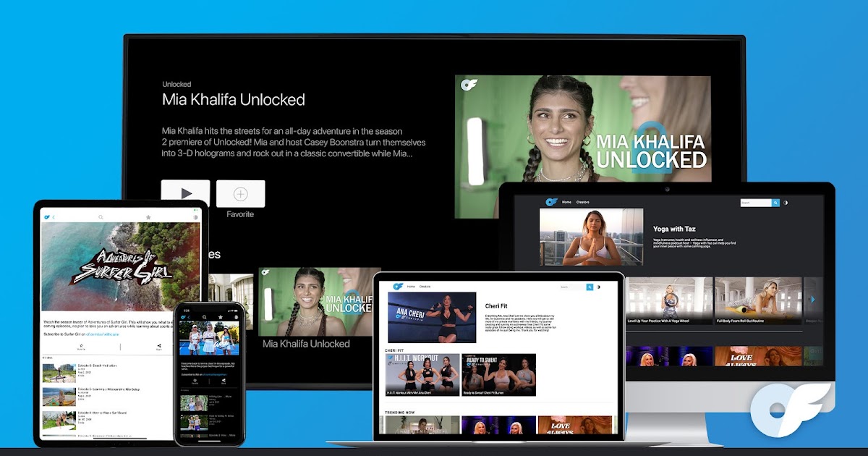Click the Cheri Fit title on the laptop
This screenshot has width=868, height=456.
pyautogui.click(x=496, y=306)
